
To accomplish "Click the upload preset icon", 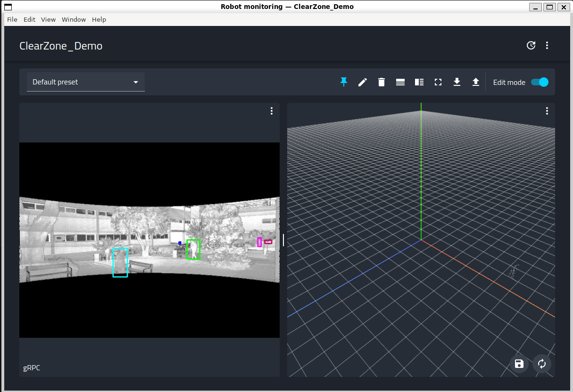I will click(x=476, y=82).
